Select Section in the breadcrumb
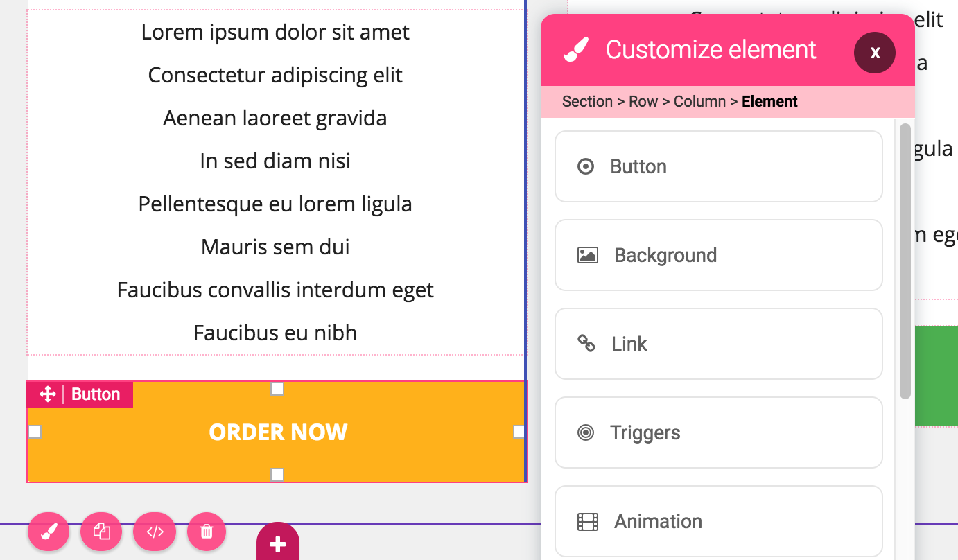This screenshot has height=560, width=958. click(x=587, y=101)
